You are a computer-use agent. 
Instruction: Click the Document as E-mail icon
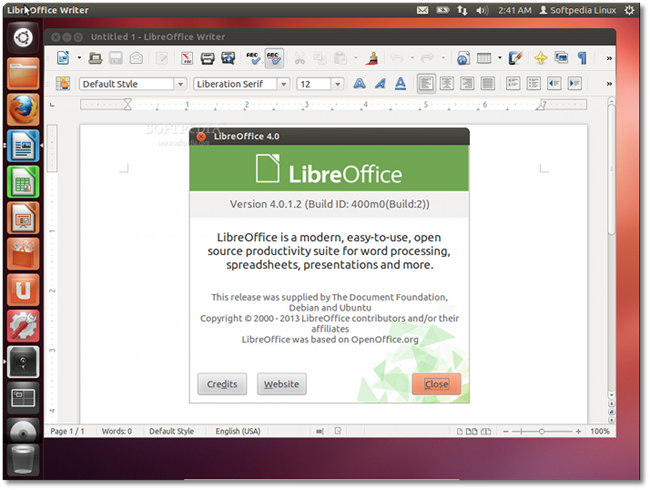pyautogui.click(x=136, y=58)
